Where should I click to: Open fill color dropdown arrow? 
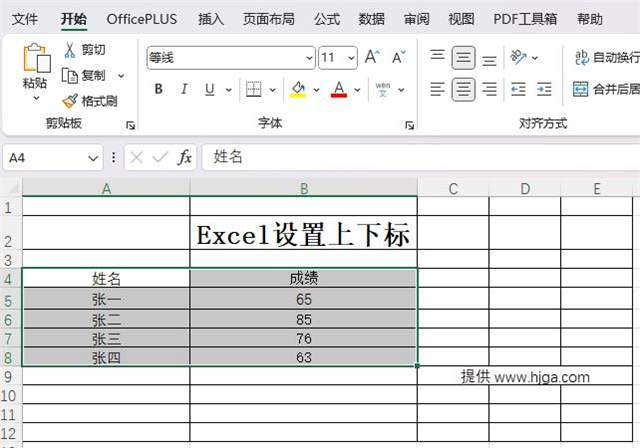coord(316,90)
